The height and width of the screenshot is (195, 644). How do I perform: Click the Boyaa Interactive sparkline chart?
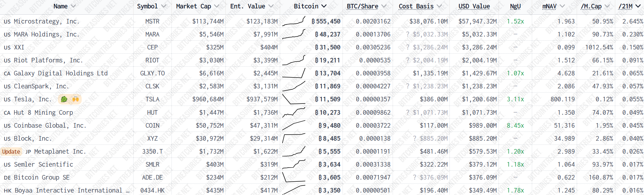(x=294, y=190)
